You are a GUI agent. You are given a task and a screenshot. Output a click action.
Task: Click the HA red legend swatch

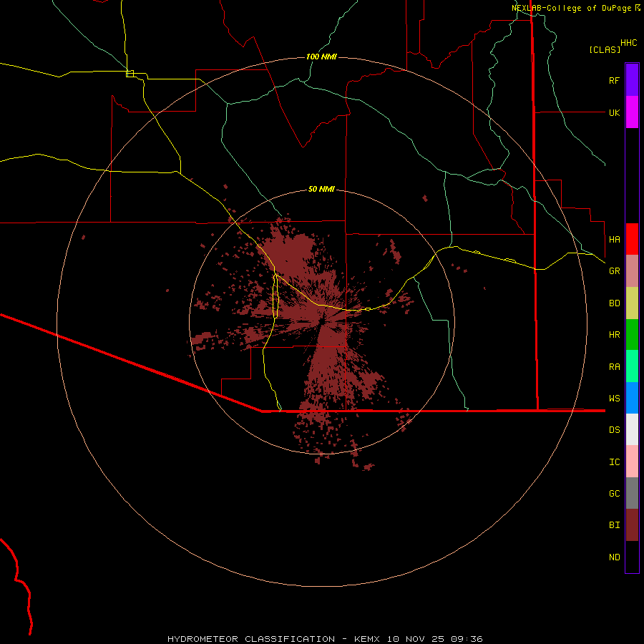tap(632, 239)
